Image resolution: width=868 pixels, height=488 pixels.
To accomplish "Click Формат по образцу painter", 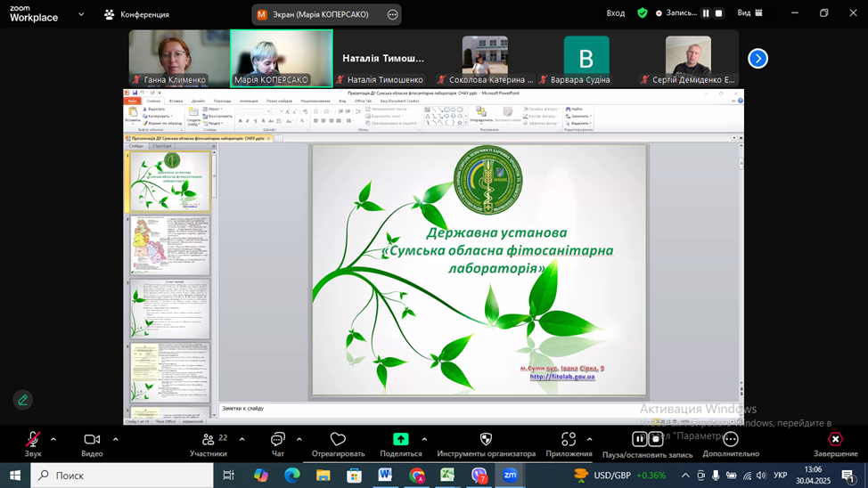I will (x=163, y=123).
